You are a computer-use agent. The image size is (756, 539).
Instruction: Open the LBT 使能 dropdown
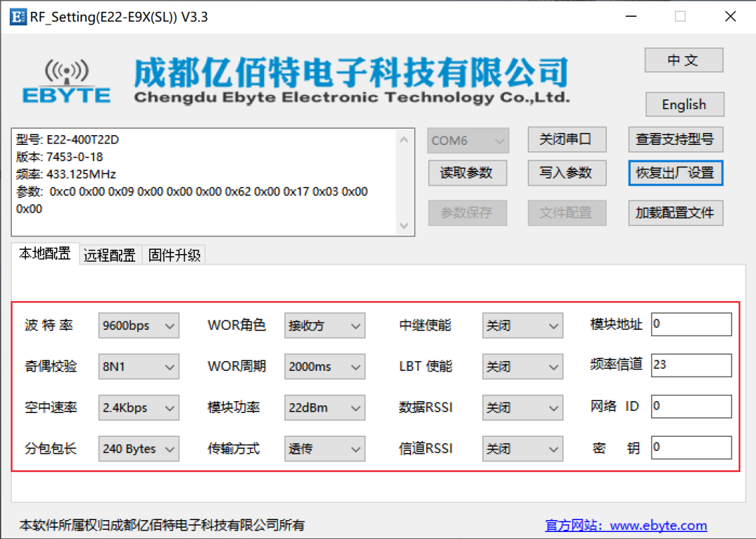point(523,366)
